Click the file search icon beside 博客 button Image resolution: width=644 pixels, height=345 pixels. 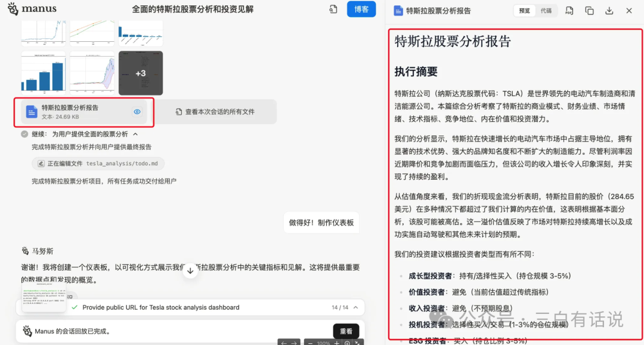333,10
